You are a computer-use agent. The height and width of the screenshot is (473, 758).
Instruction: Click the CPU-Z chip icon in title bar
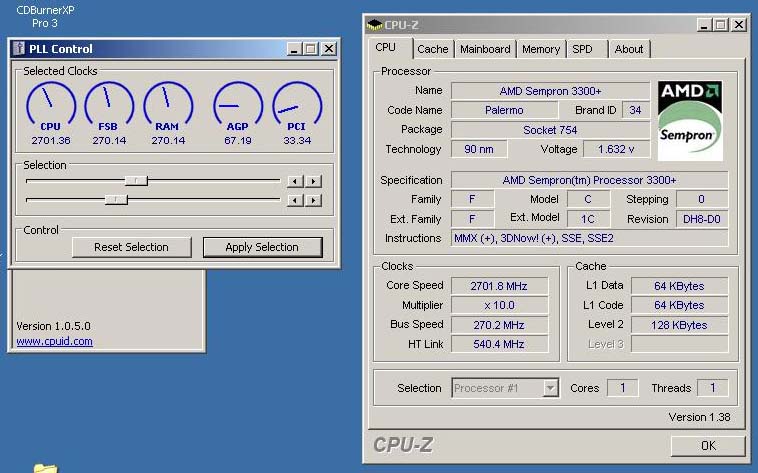tap(374, 25)
